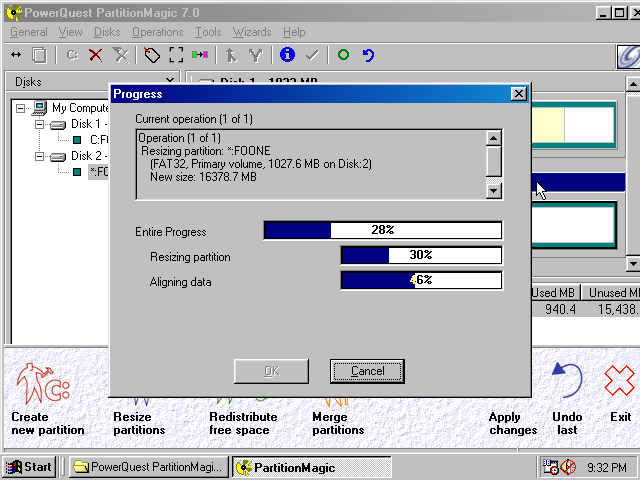Click Merge partitions wizard label
Image resolution: width=640 pixels, height=480 pixels.
click(338, 423)
